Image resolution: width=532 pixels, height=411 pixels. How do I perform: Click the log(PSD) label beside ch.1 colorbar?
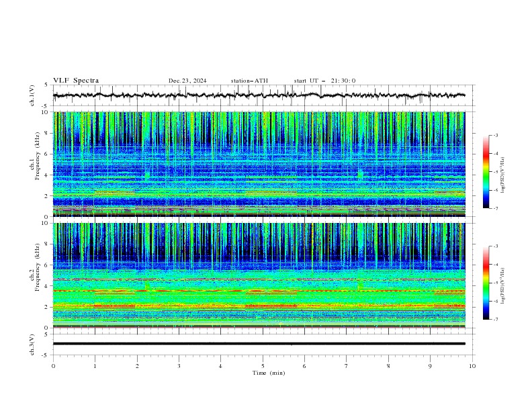[503, 175]
